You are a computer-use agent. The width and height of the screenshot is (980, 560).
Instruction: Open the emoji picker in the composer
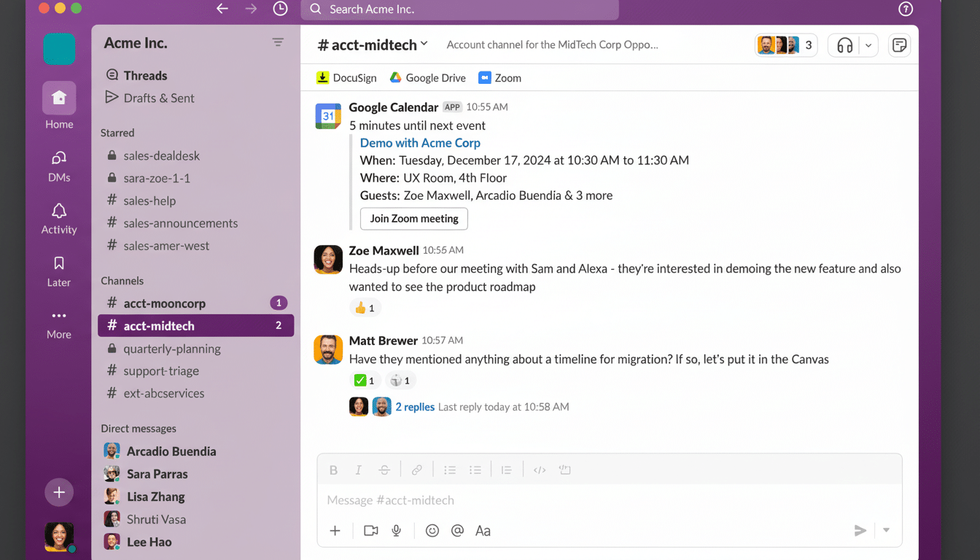432,530
